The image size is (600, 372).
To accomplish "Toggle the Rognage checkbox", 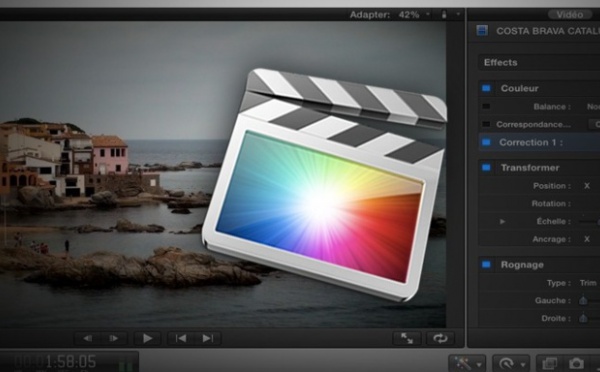I will [486, 264].
